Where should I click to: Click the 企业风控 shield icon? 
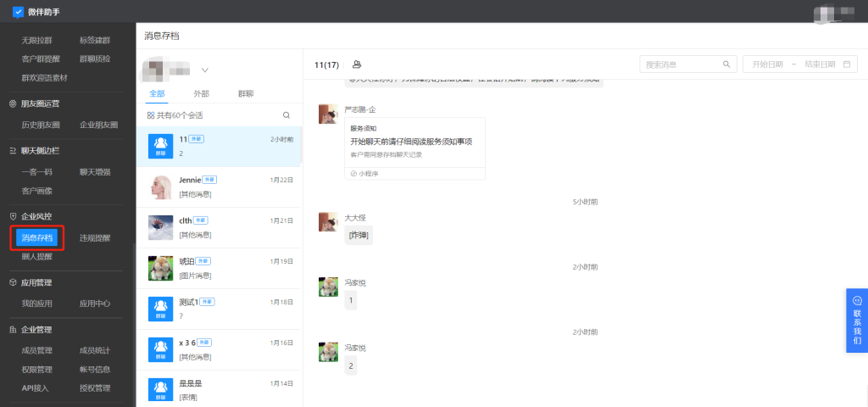point(14,216)
